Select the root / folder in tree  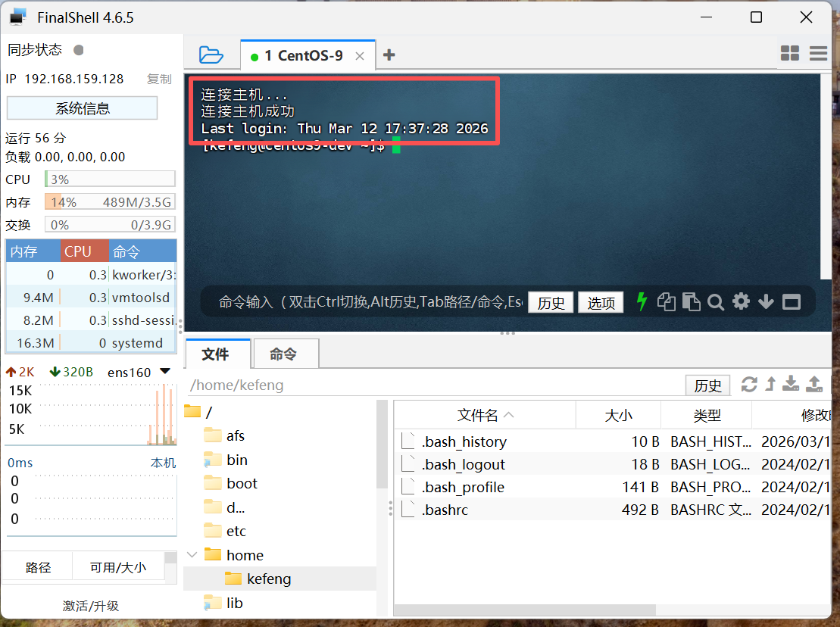point(198,412)
